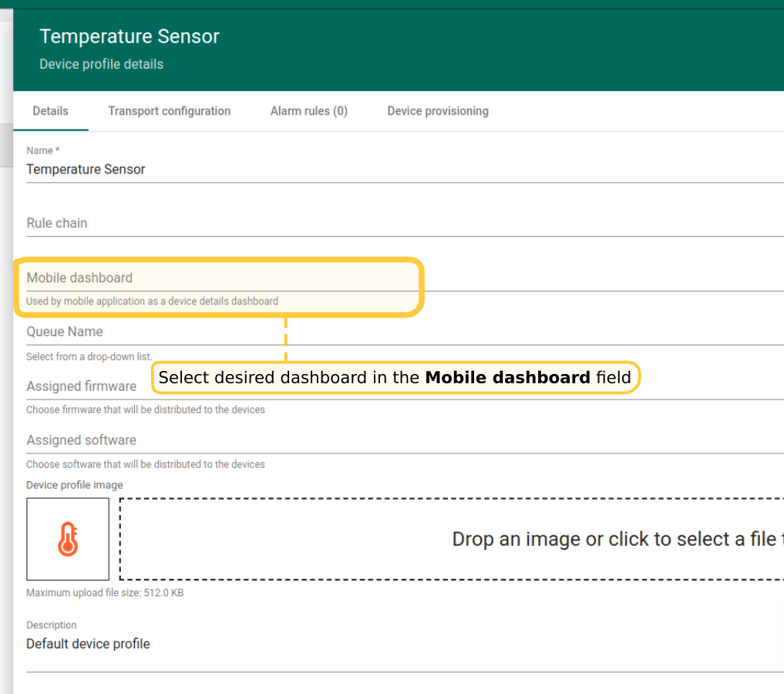Click the Select desired dashboard callout annotation
The height and width of the screenshot is (694, 784).
point(395,378)
